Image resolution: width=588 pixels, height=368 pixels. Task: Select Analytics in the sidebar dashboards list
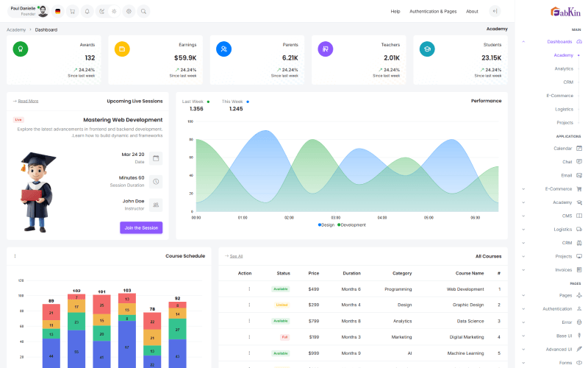click(564, 68)
